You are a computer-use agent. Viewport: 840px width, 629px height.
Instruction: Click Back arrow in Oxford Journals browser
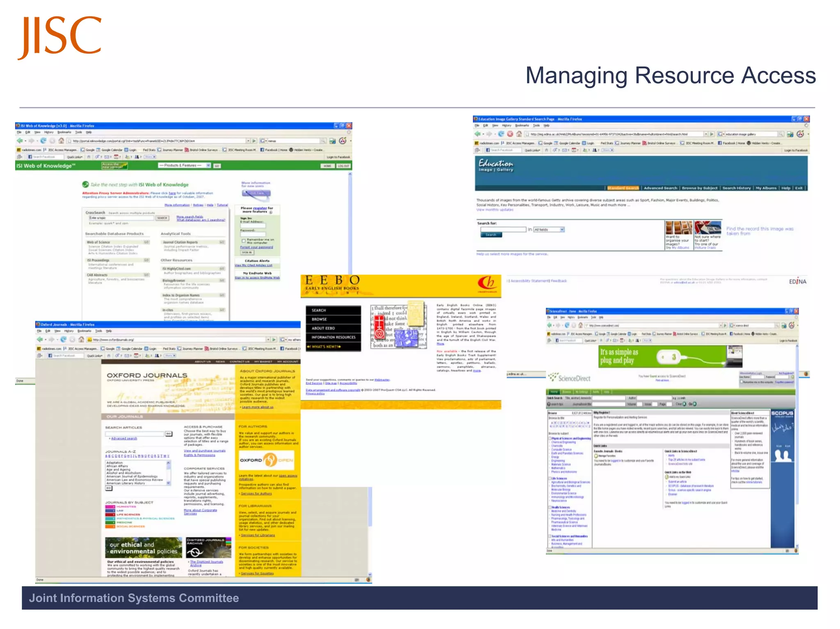(40, 340)
